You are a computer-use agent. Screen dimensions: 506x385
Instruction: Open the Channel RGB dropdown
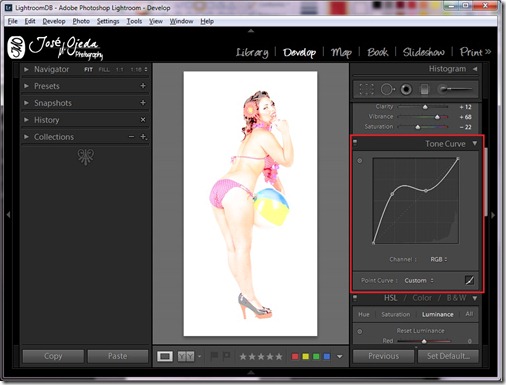439,259
